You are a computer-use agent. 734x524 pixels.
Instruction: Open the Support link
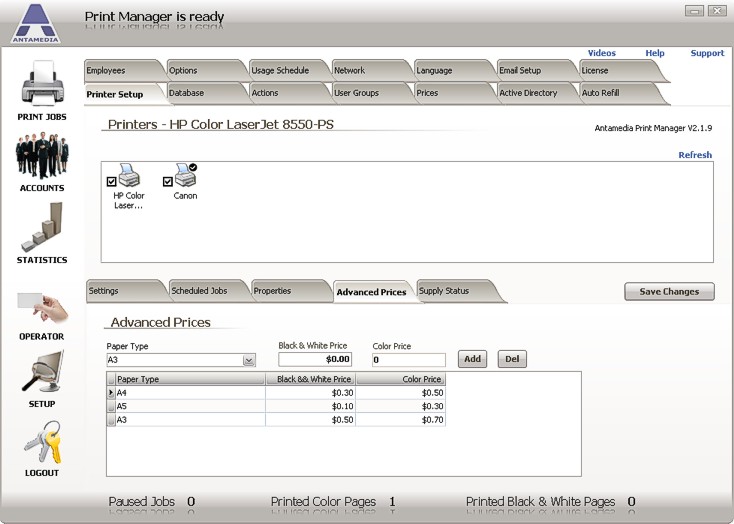point(707,53)
